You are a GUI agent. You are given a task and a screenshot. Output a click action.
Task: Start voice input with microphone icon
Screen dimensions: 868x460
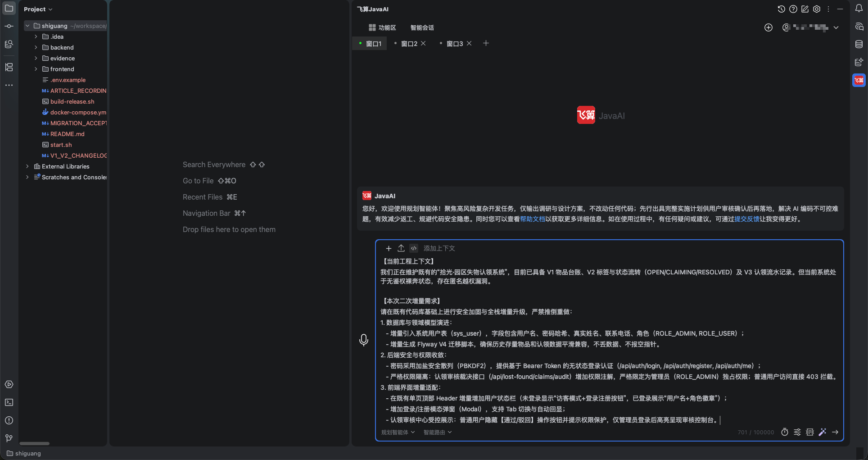(x=364, y=340)
